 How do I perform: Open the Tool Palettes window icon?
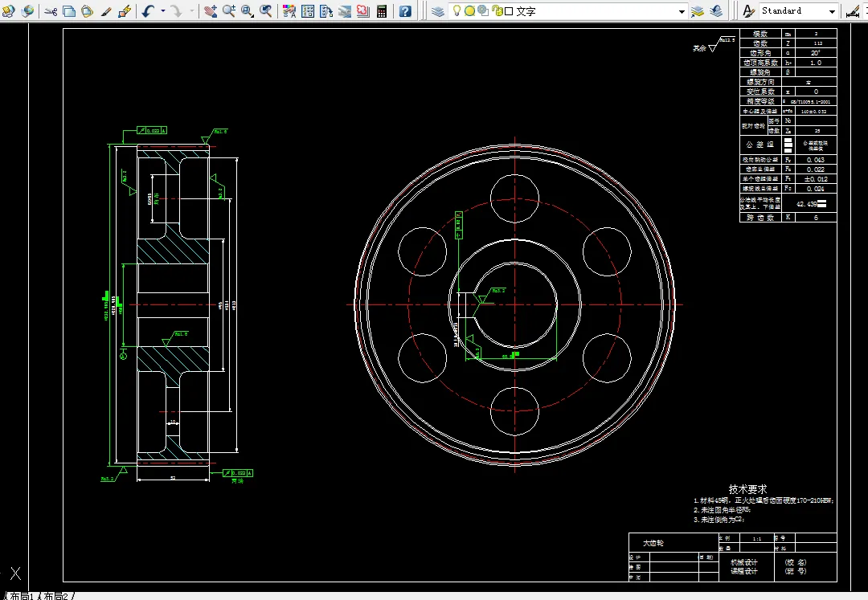click(x=326, y=11)
